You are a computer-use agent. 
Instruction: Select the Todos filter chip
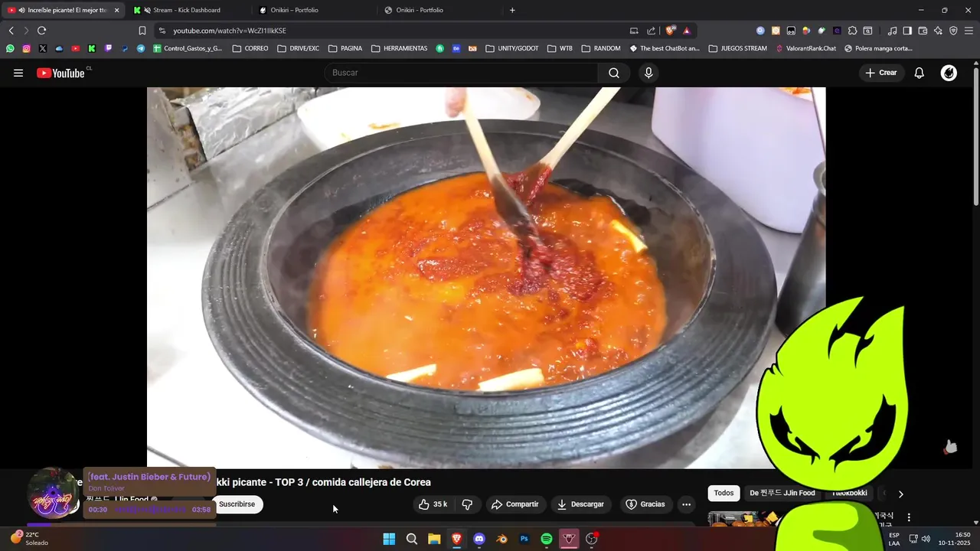(x=724, y=494)
